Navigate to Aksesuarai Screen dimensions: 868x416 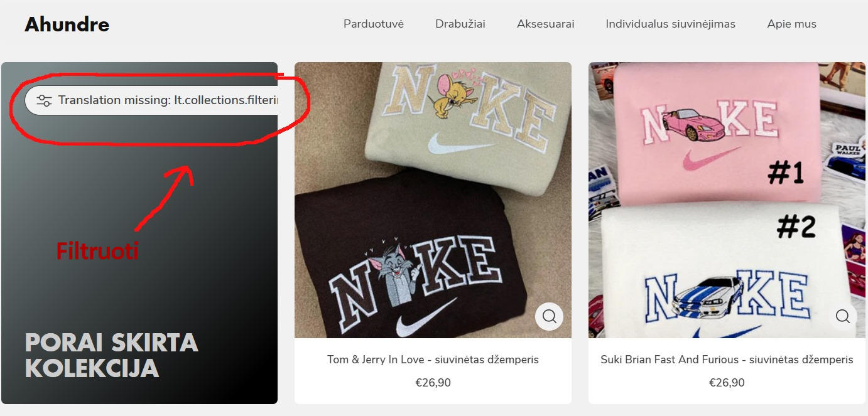click(546, 24)
